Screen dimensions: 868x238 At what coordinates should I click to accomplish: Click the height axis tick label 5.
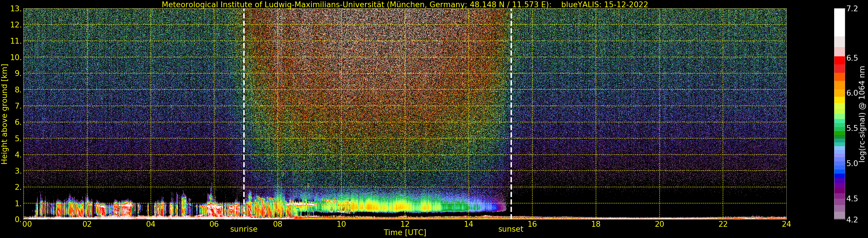tap(18, 138)
